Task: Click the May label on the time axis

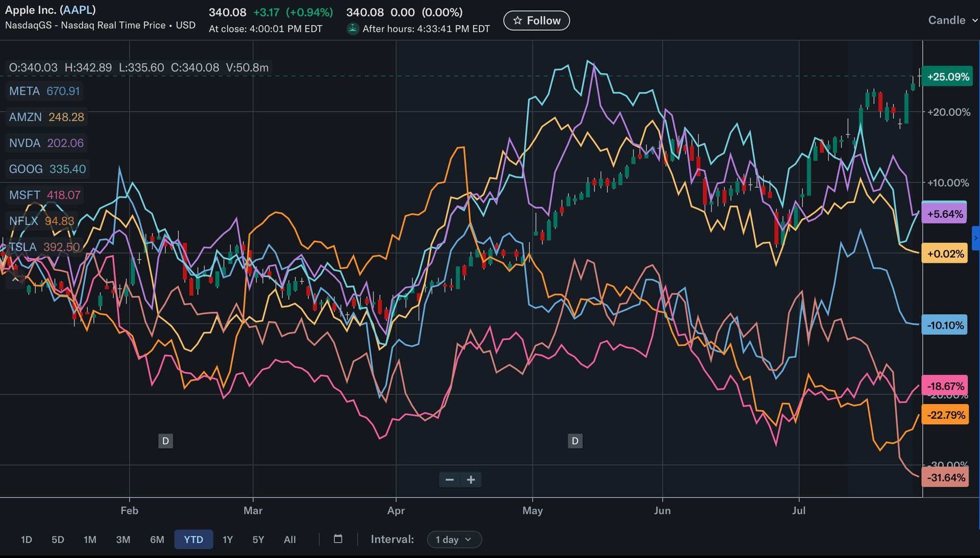Action: point(532,511)
